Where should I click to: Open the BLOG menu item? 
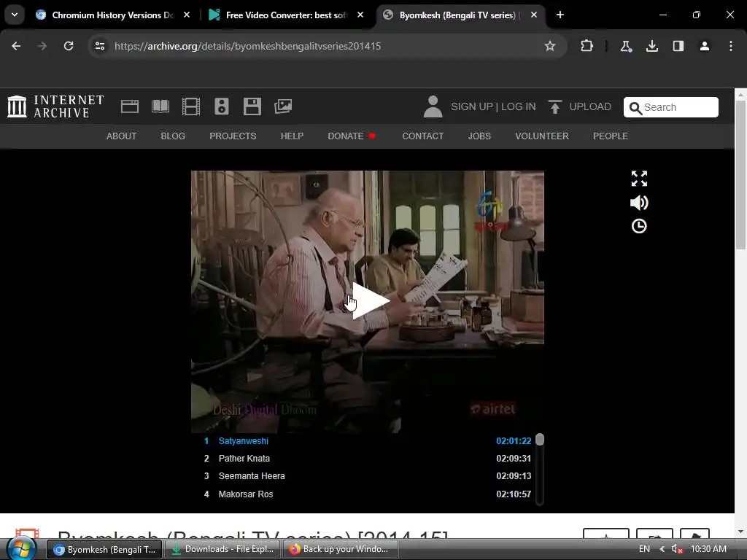point(173,136)
